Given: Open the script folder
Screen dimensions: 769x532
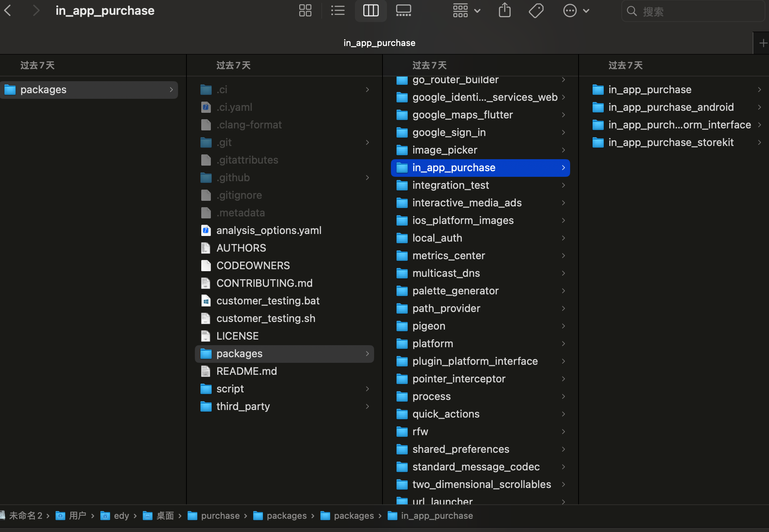Looking at the screenshot, I should coord(284,389).
